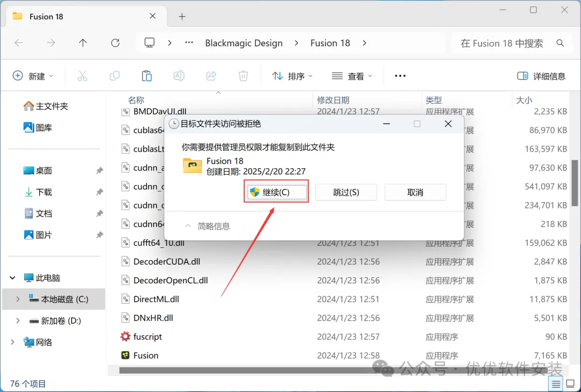Screen dimensions: 581x392
Task: Click the This PC monitor icon in address bar
Action: pos(150,43)
